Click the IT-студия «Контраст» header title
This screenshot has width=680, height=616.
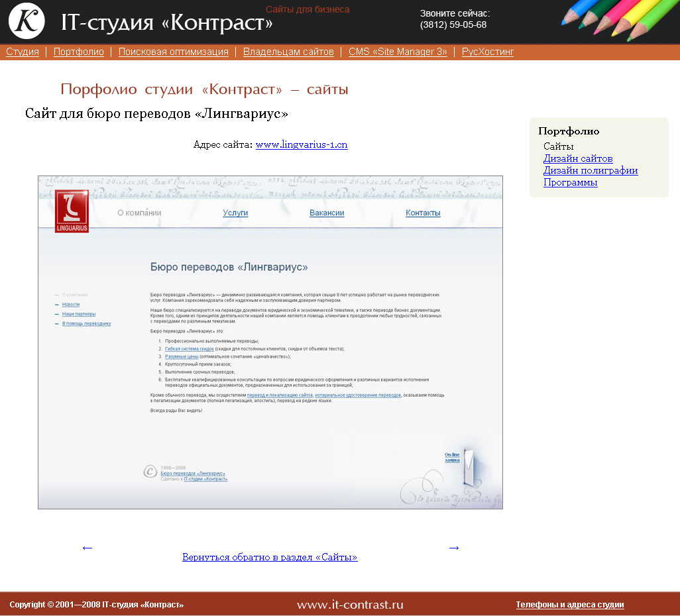(166, 23)
